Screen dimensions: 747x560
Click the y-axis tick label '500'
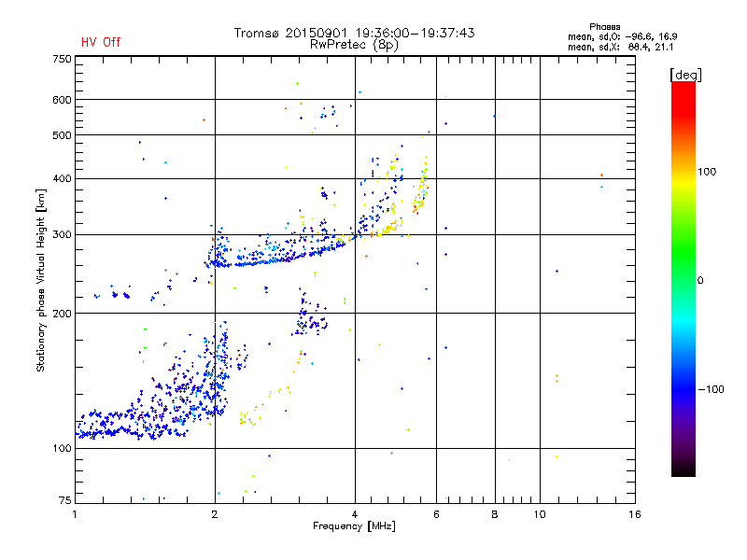pyautogui.click(x=62, y=135)
